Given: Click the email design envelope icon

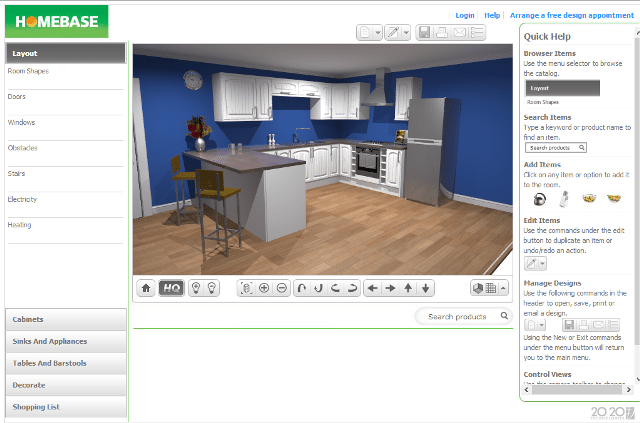Looking at the screenshot, I should 460,33.
